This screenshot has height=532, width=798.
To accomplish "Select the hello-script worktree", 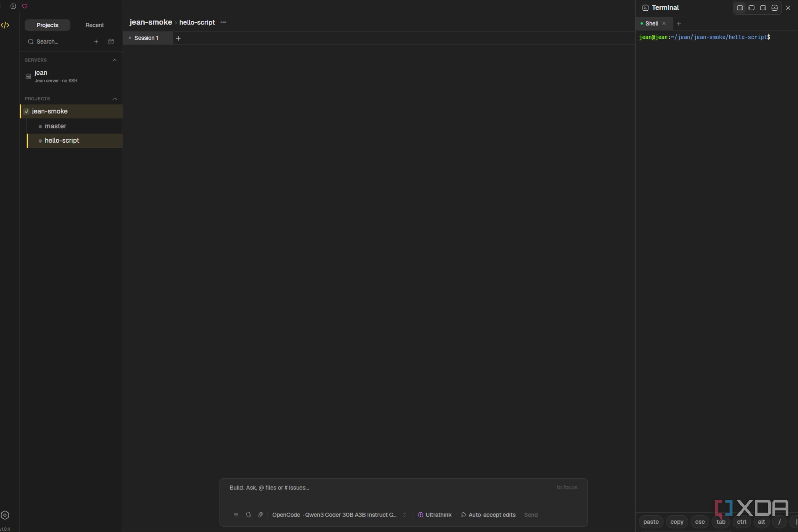I will coord(75,140).
